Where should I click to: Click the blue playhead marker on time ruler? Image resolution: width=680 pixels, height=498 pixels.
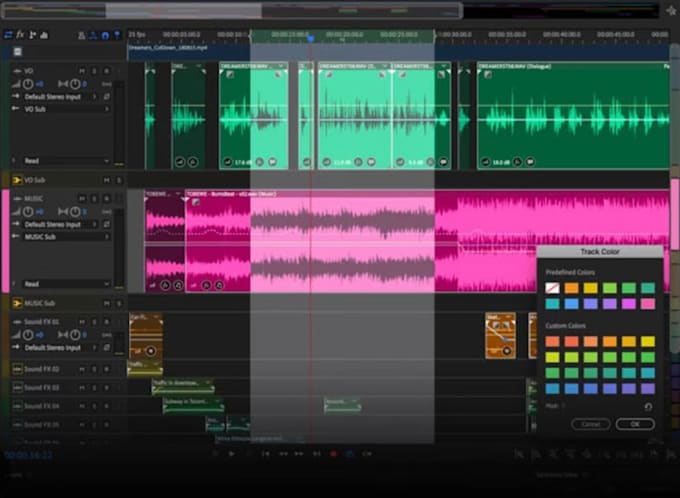311,39
